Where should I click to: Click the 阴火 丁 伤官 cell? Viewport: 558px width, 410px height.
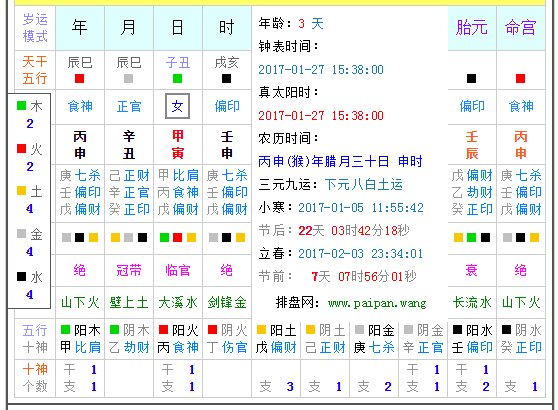227,339
